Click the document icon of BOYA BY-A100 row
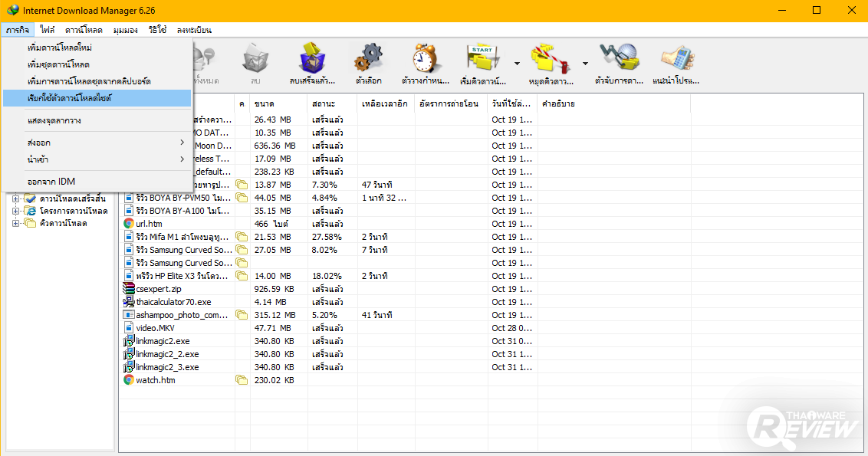The image size is (868, 456). [x=128, y=211]
